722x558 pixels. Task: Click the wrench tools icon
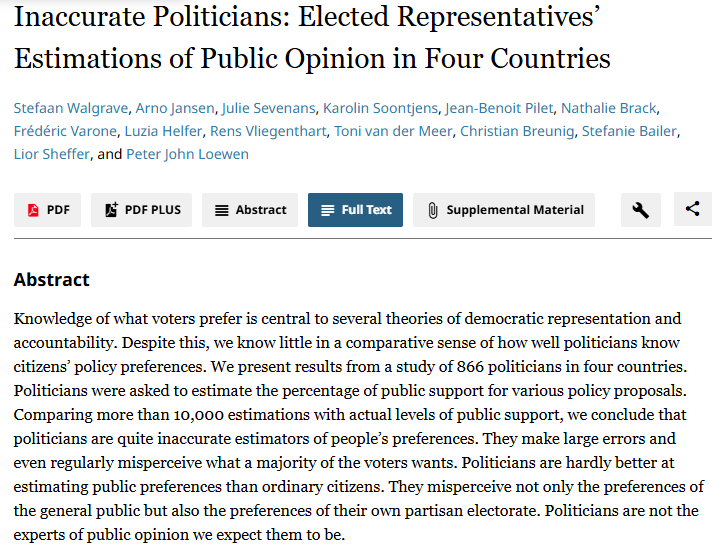(x=641, y=210)
